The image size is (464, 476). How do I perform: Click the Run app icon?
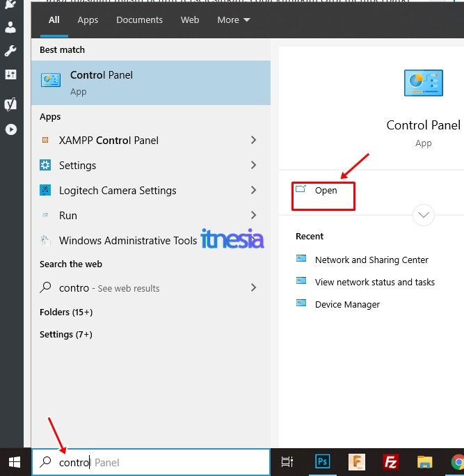coord(45,215)
